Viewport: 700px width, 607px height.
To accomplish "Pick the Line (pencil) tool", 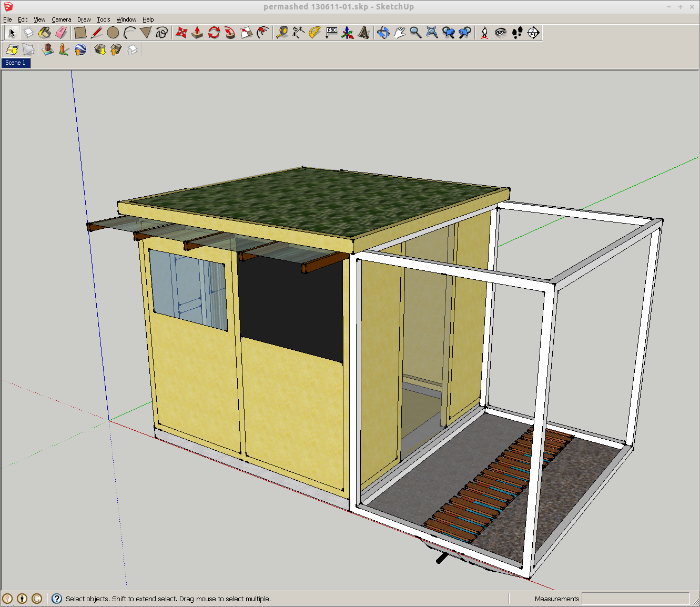I will pos(97,33).
